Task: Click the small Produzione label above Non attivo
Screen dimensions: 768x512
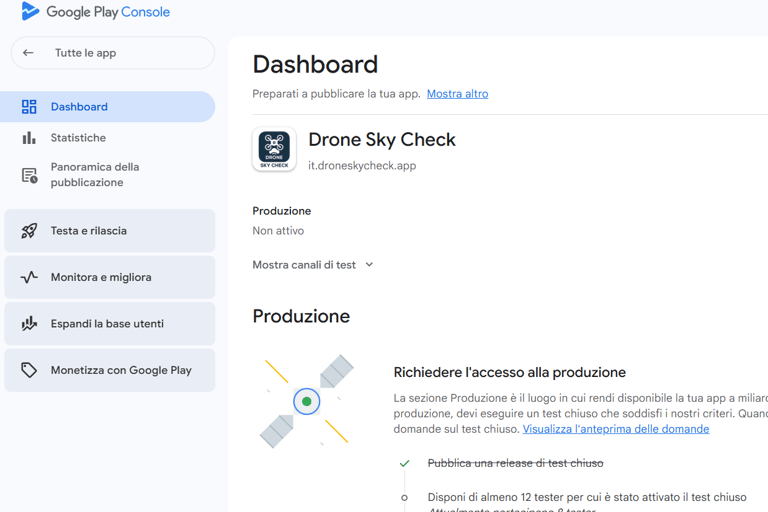Action: pos(282,211)
